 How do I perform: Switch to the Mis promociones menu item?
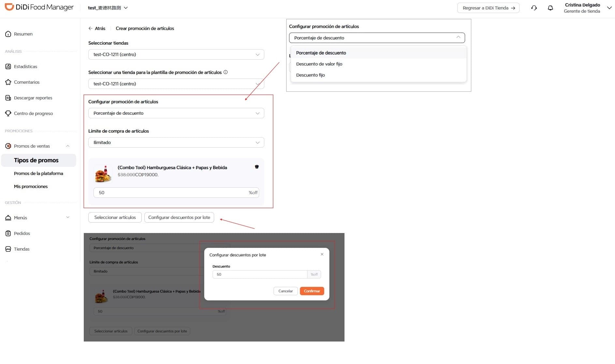point(31,186)
